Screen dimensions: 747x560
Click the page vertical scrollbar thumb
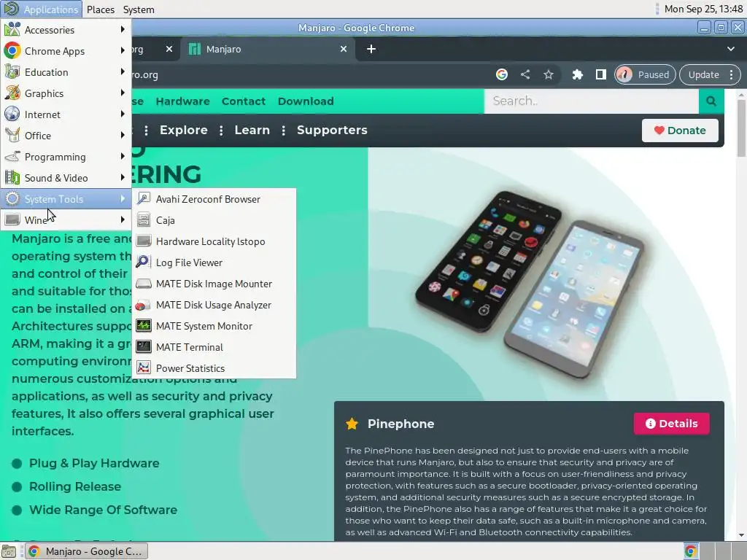click(x=741, y=128)
